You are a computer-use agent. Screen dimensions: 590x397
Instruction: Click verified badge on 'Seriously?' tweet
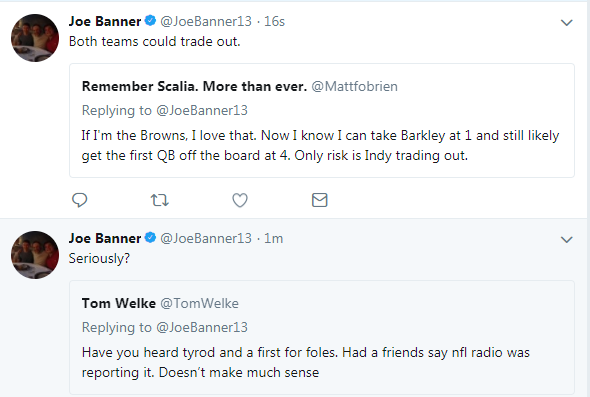[150, 238]
